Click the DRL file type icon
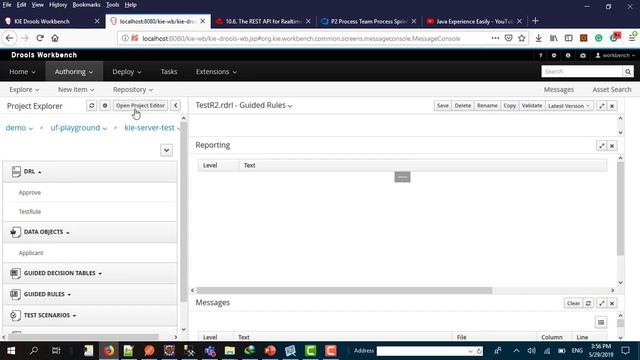 click(x=16, y=172)
